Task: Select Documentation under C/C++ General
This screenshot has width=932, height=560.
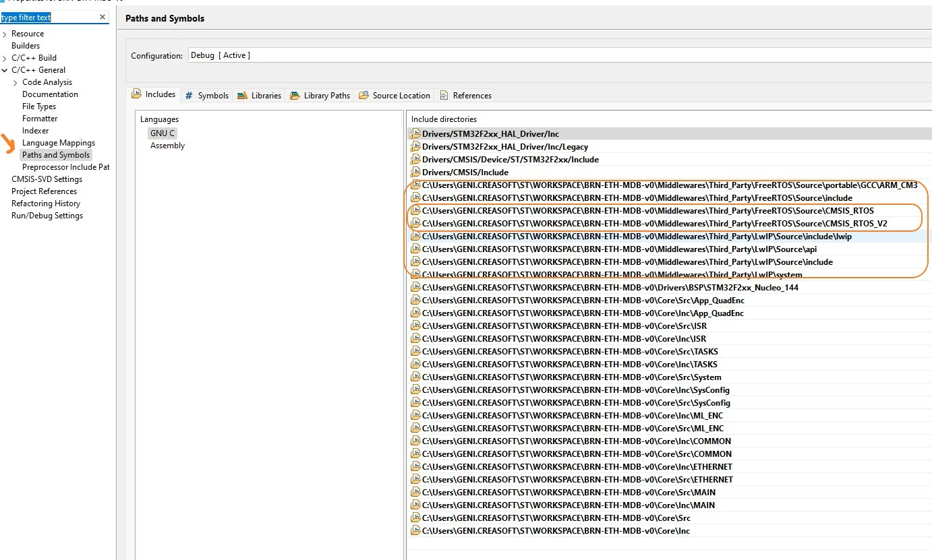Action: pyautogui.click(x=50, y=94)
